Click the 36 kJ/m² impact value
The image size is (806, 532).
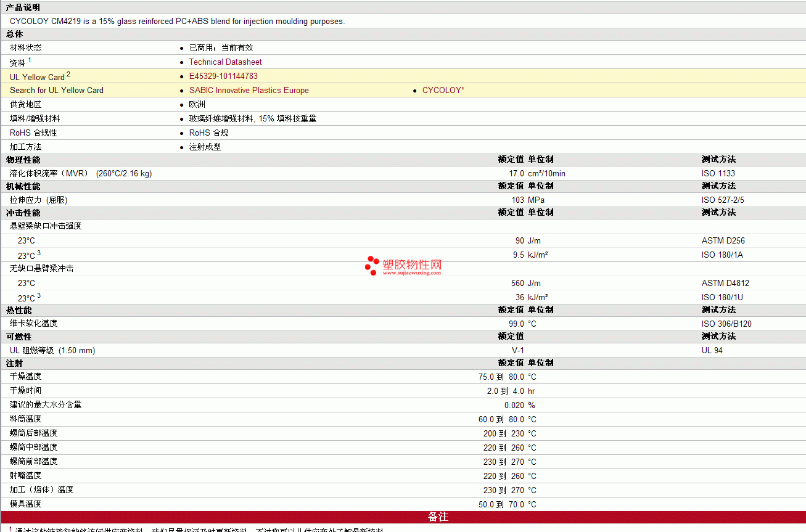pos(532,297)
